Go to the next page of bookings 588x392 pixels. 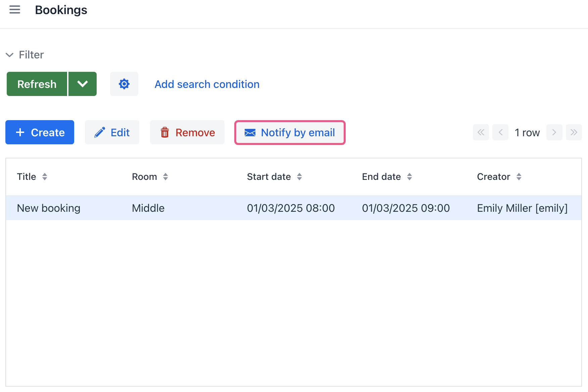click(x=554, y=132)
